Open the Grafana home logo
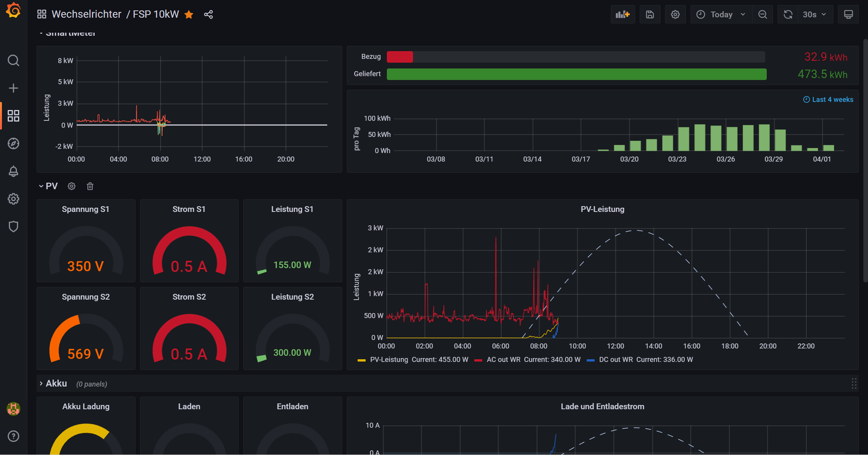This screenshot has height=455, width=868. point(13,10)
